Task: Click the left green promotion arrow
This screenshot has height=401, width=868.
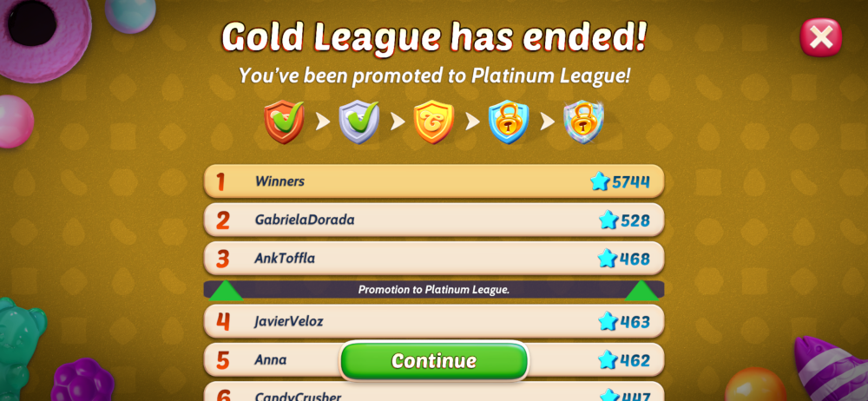Action: click(x=226, y=292)
